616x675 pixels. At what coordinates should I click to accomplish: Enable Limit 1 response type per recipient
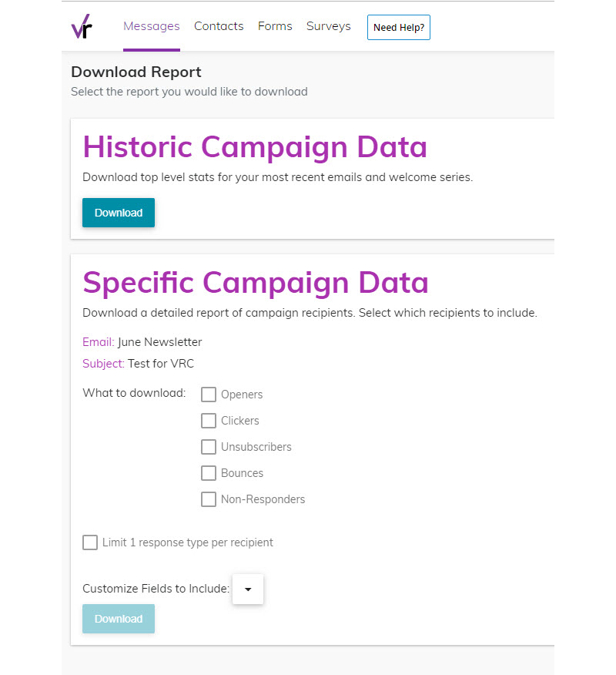coord(90,542)
